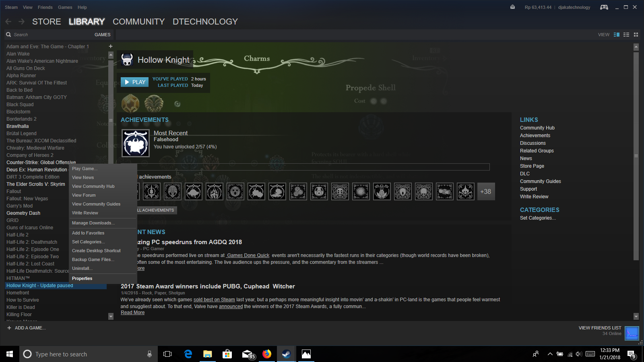Click the plus icon by Add a Game
Viewport: 644px width, 362px height.
coord(9,328)
